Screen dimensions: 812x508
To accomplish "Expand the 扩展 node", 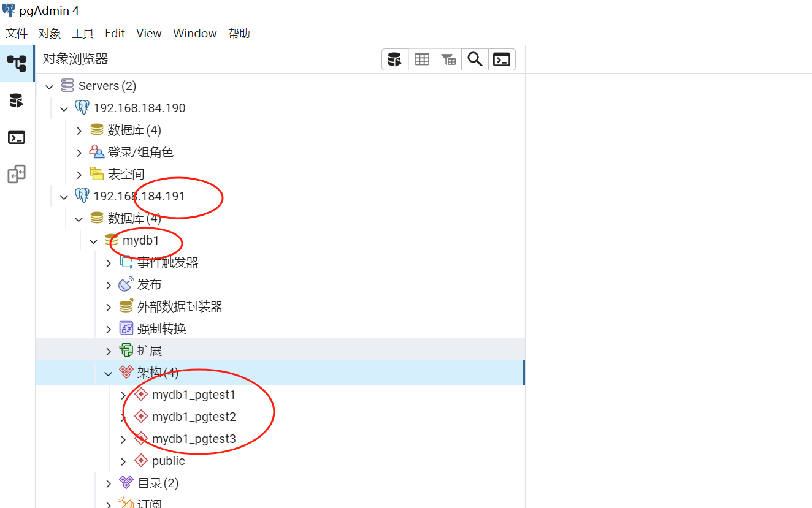I will [109, 351].
